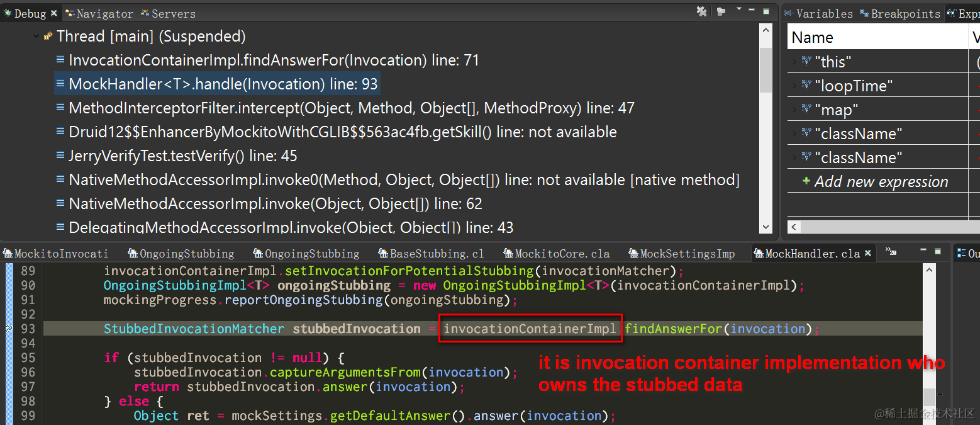The height and width of the screenshot is (425, 980).
Task: Open the Breakpoints tab
Action: point(899,13)
